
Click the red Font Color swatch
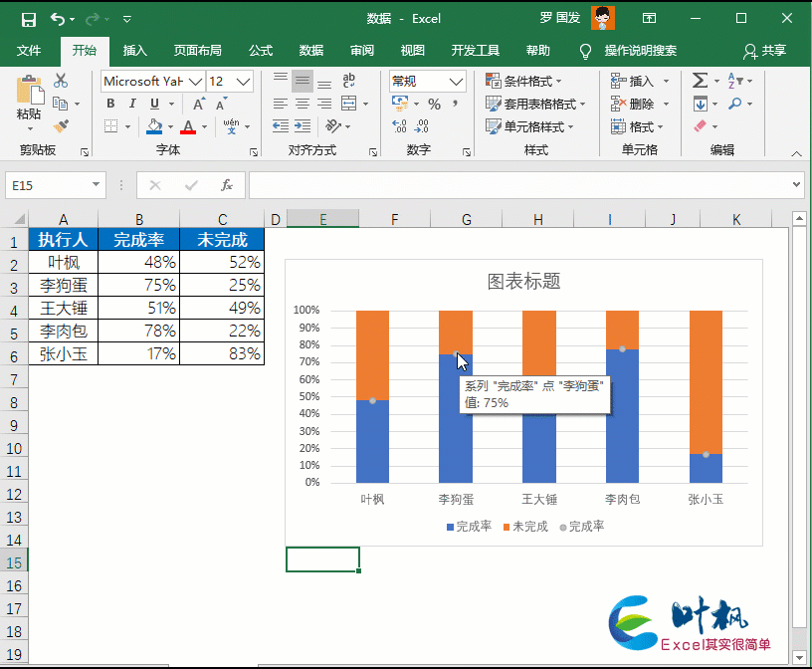189,130
